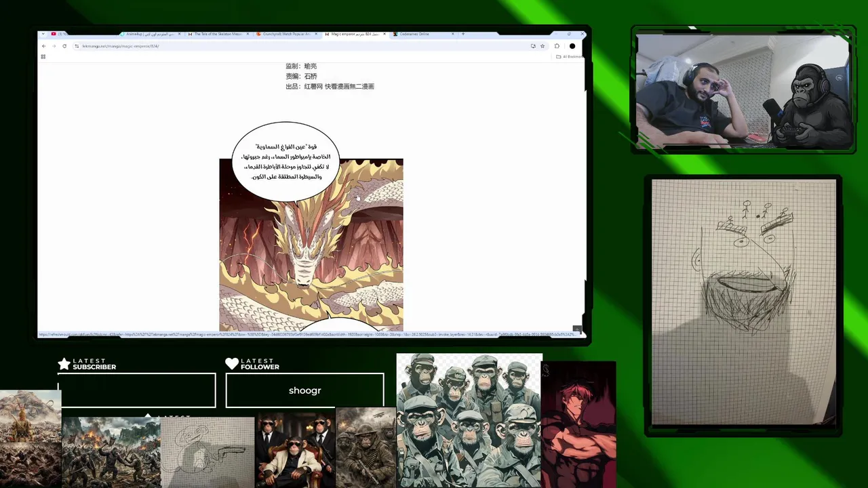Image resolution: width=868 pixels, height=488 pixels.
Task: Reload the manga page
Action: (x=64, y=46)
